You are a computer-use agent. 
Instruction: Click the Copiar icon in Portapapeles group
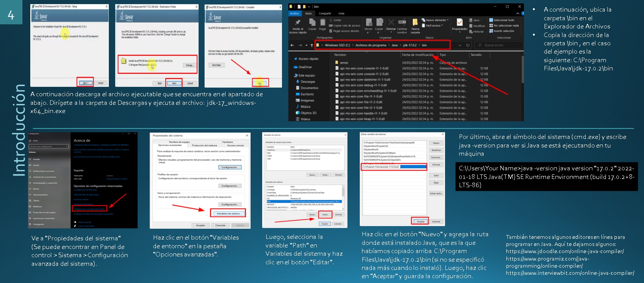[x=312, y=23]
